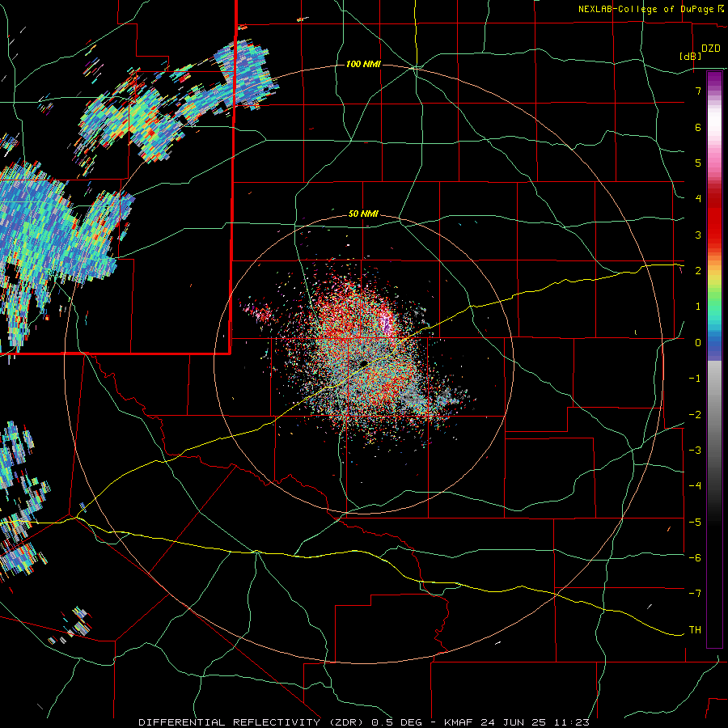Click the -4 value on the color scale
The image size is (728, 728).
(695, 486)
